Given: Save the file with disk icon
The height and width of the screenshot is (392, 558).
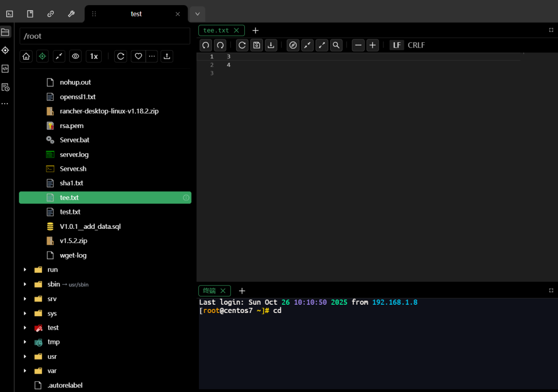Looking at the screenshot, I should coord(257,45).
